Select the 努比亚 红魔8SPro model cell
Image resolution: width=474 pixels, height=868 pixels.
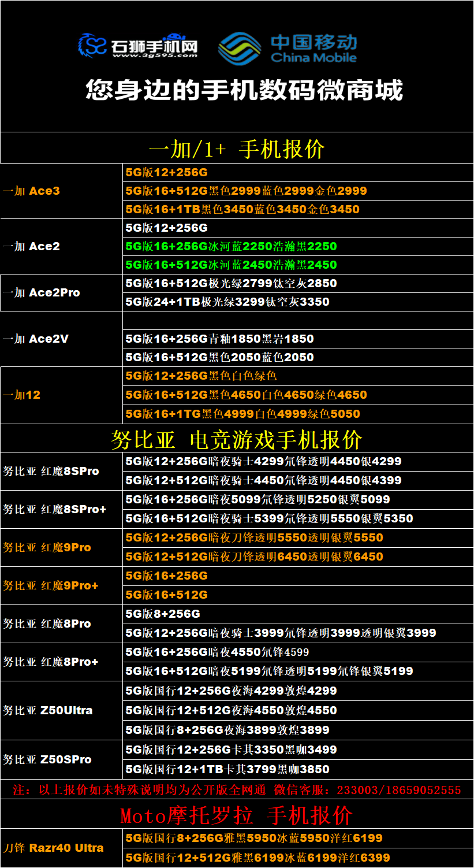[x=61, y=471]
